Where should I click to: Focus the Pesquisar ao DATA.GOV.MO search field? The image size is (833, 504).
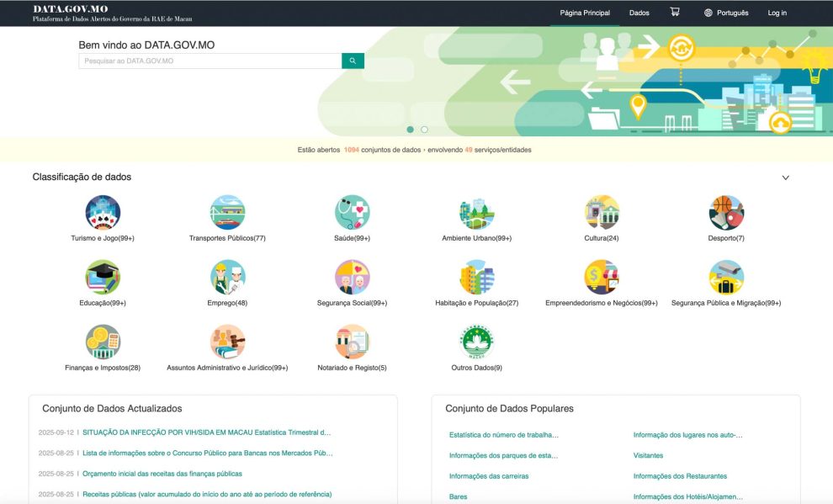[x=210, y=61]
